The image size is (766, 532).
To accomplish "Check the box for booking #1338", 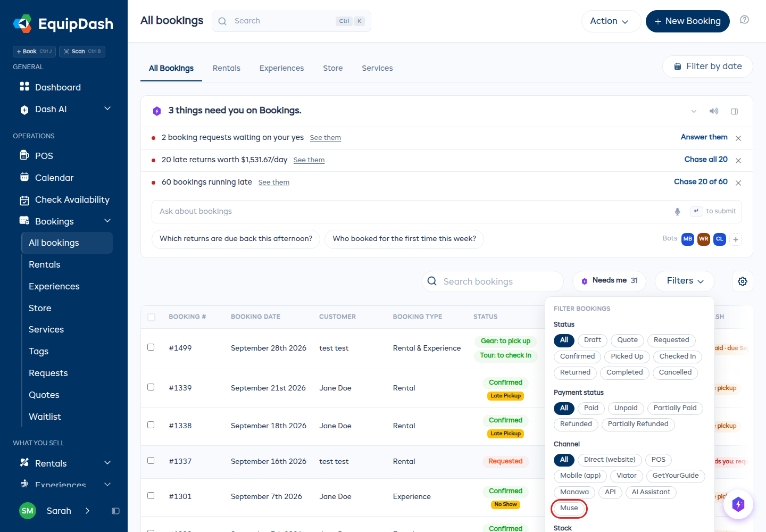I will (151, 425).
